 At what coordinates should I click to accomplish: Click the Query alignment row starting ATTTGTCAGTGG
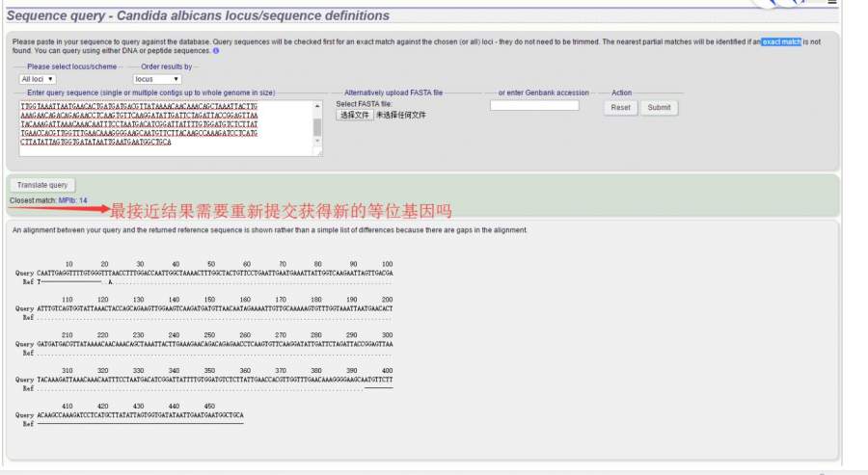pos(203,308)
